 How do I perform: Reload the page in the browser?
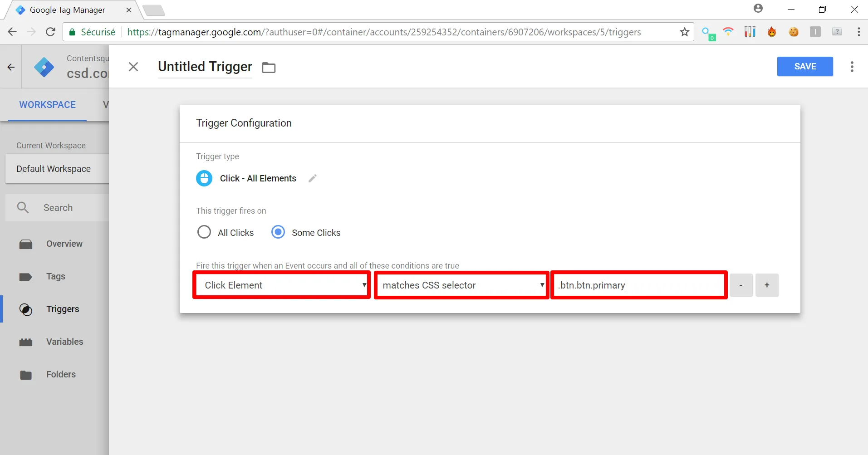50,32
